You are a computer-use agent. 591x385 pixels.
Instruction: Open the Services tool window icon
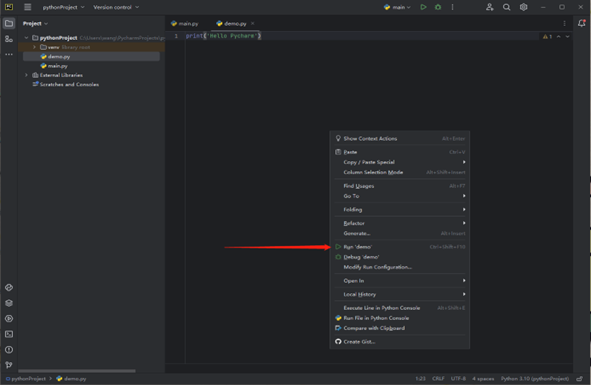click(x=9, y=319)
